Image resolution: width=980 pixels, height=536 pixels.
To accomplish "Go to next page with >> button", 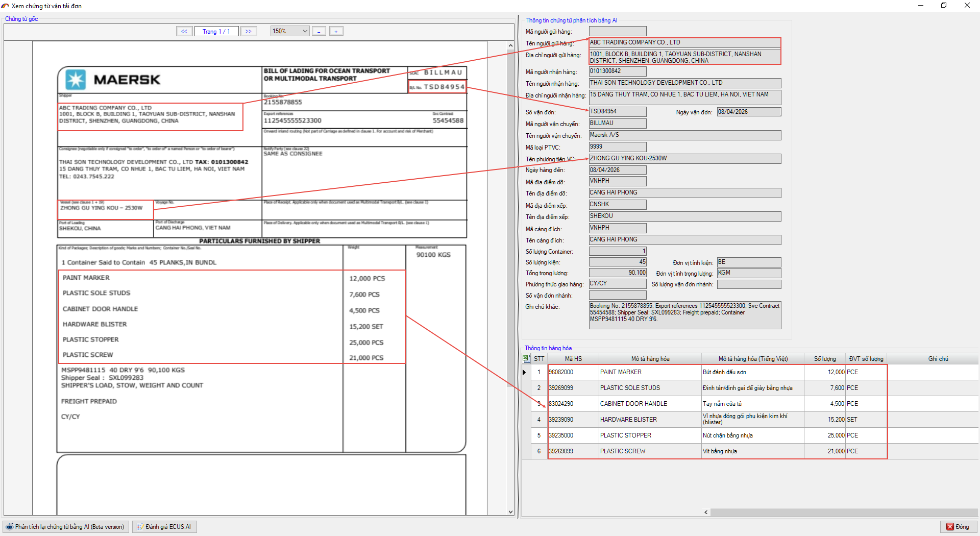I will pos(249,32).
